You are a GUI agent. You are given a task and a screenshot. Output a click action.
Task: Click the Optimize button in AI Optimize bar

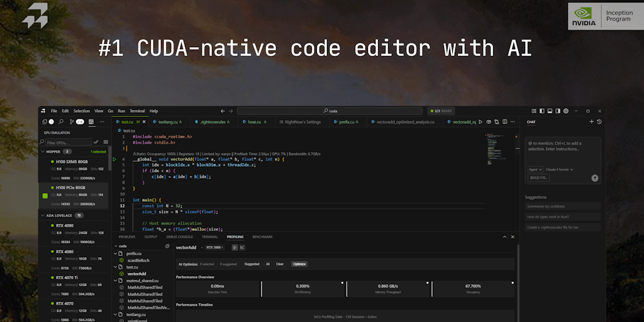[299, 264]
